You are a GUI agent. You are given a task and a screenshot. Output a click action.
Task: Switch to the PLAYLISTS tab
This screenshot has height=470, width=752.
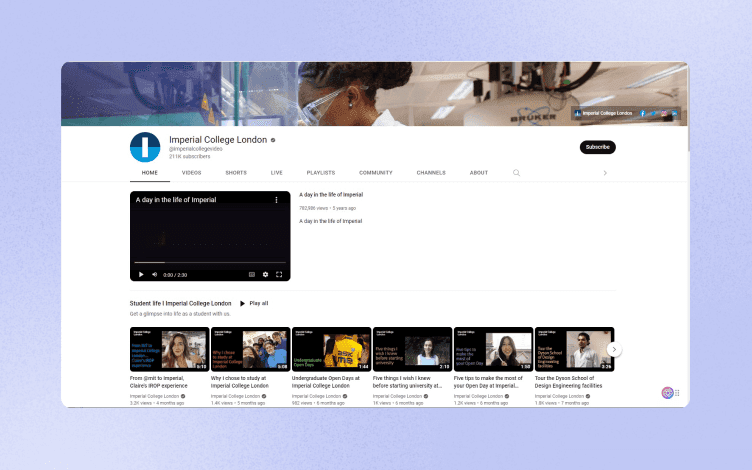[321, 173]
